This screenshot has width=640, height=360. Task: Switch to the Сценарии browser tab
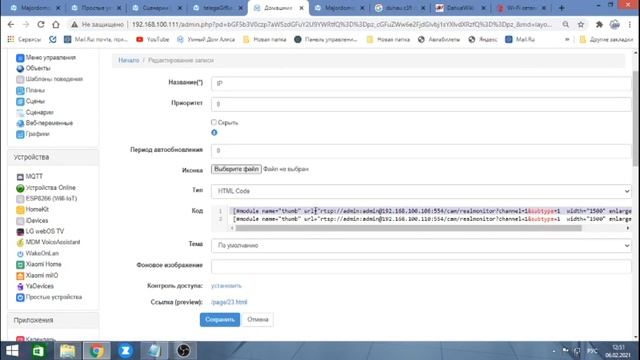click(157, 8)
